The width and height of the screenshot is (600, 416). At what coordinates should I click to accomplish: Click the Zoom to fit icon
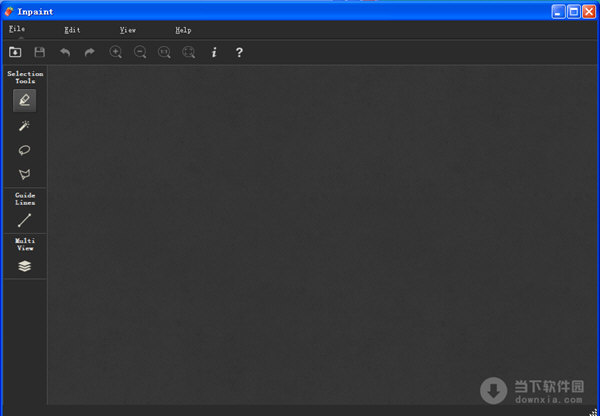tap(189, 52)
